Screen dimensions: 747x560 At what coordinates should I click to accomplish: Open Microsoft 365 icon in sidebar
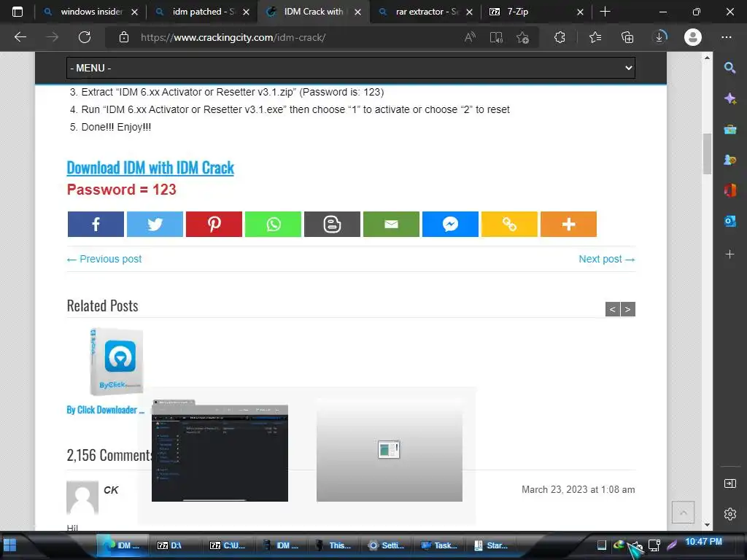tap(729, 190)
